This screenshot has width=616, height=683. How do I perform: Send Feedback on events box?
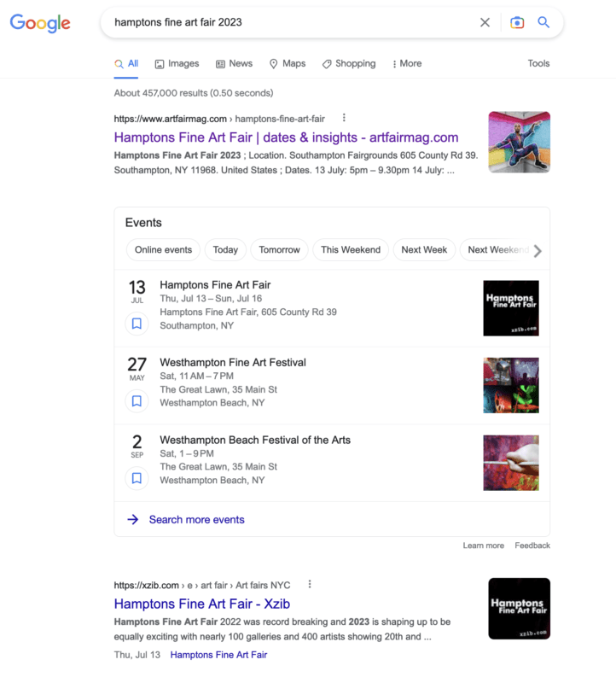(532, 546)
